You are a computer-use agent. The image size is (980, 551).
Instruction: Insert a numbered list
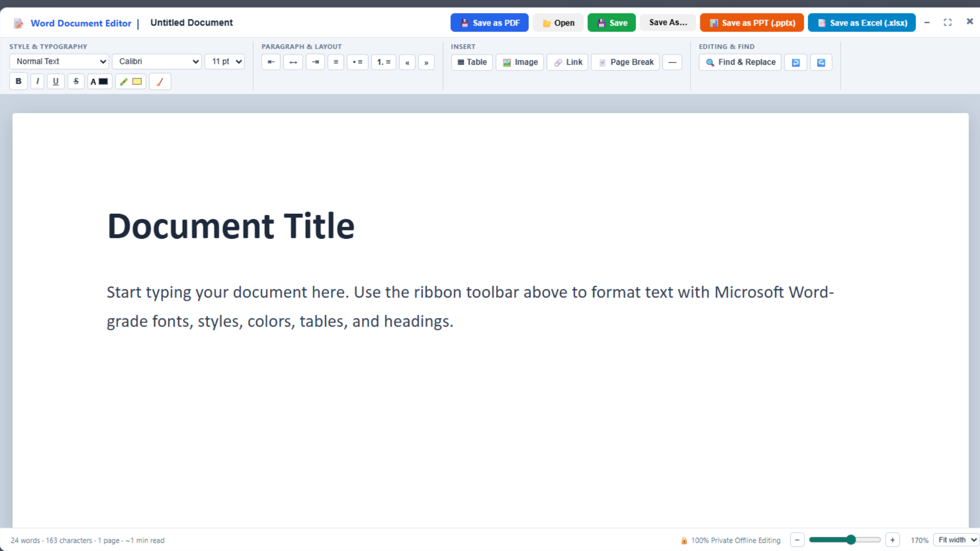(x=384, y=62)
